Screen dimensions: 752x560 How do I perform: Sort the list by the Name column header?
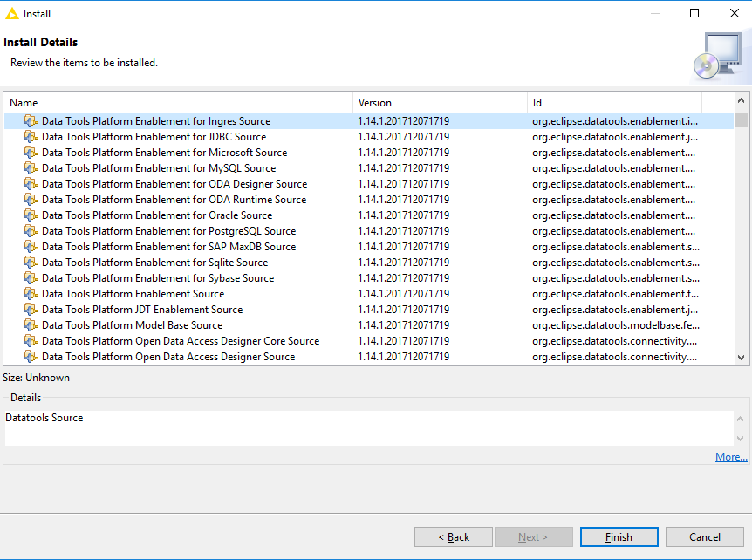tap(179, 103)
